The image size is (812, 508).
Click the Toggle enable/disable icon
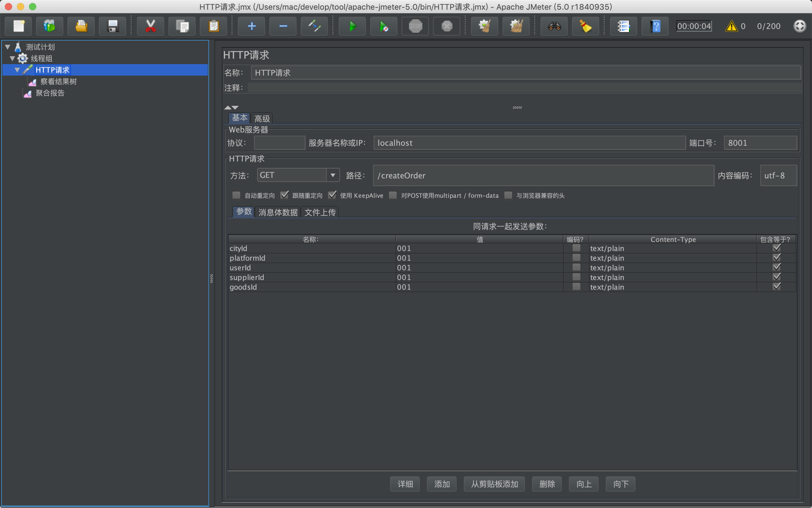(x=315, y=26)
